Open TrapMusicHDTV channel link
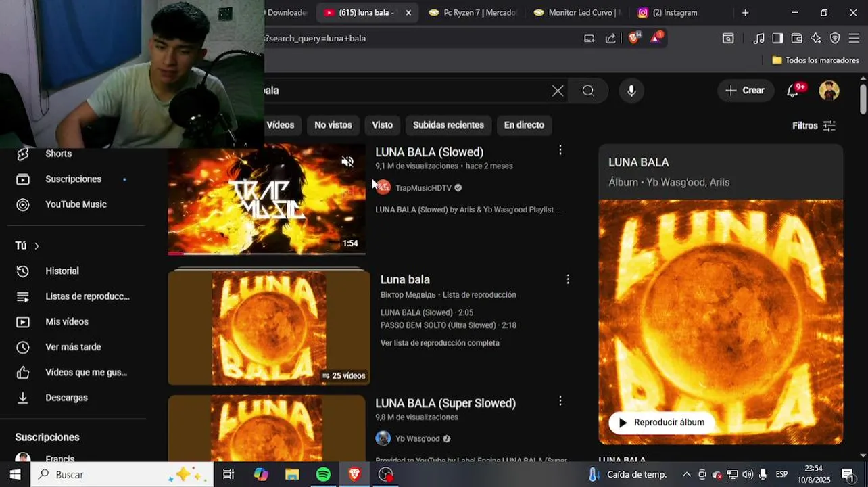Image resolution: width=868 pixels, height=487 pixels. click(x=423, y=188)
